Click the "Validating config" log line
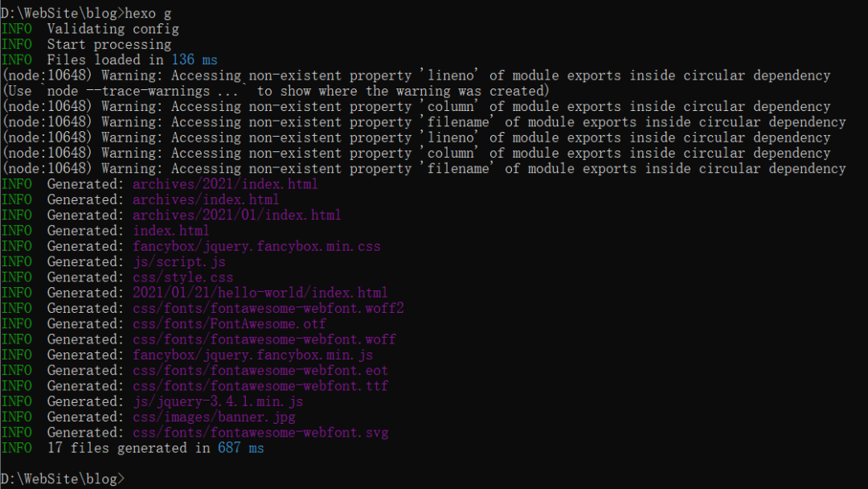Image resolution: width=868 pixels, height=489 pixels. [113, 29]
